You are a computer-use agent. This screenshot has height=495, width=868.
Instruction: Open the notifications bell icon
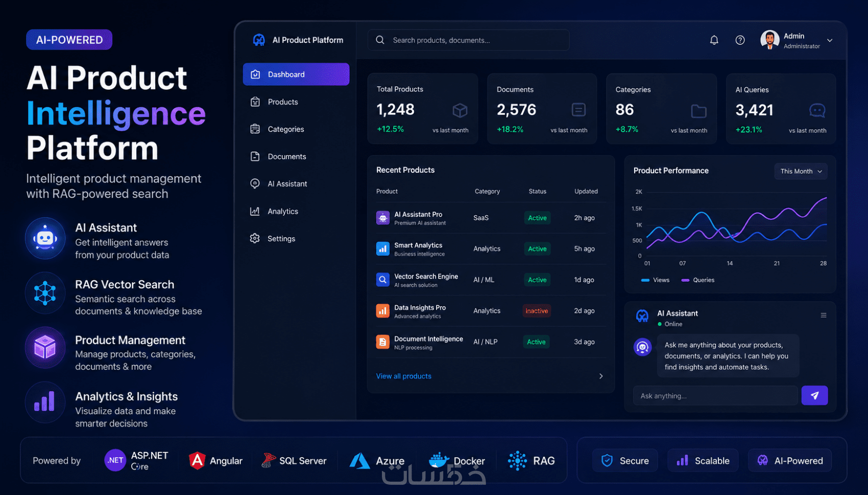click(x=714, y=40)
